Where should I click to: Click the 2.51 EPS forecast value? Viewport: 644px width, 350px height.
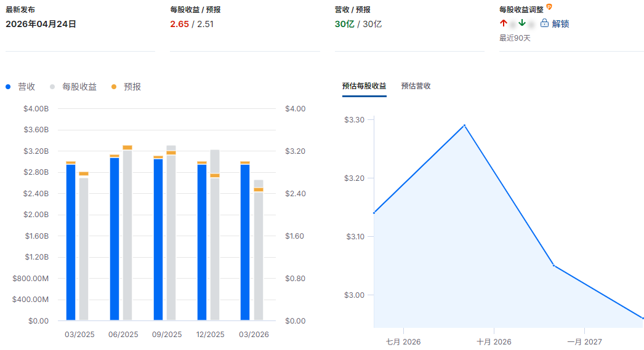coord(206,24)
